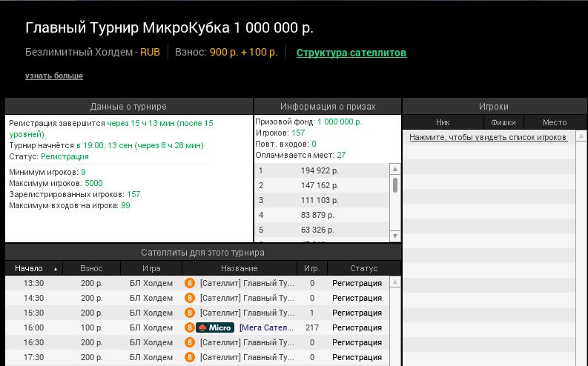Select the 16:00 Мега Сателлит row name
Image resolution: width=588 pixels, height=366 pixels.
coord(266,327)
